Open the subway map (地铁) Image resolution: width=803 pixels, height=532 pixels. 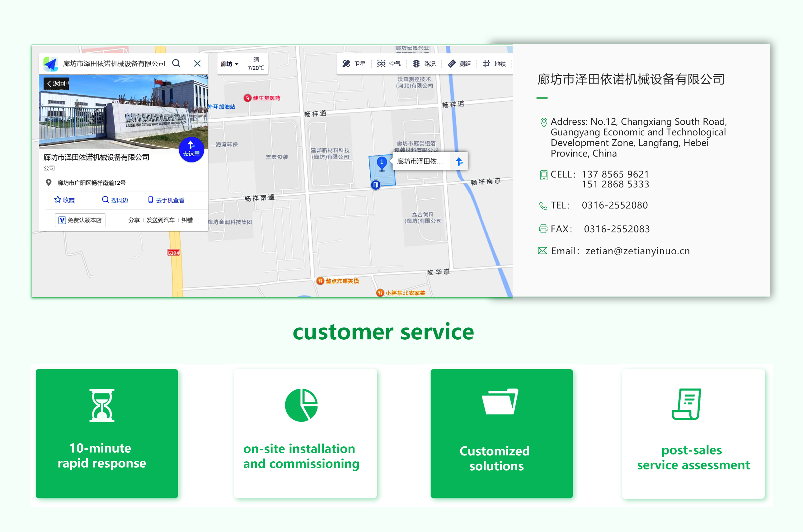(x=494, y=64)
